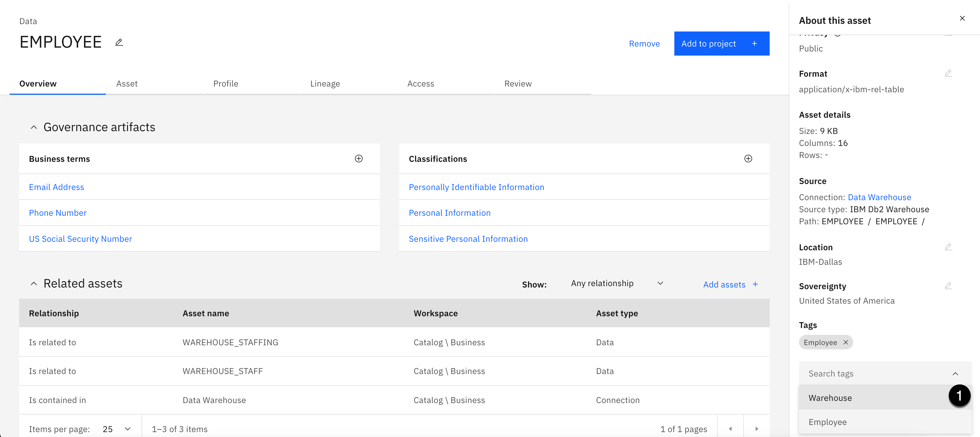Viewport: 980px width, 437px height.
Task: Open the Any relationship dropdown
Action: pyautogui.click(x=616, y=283)
